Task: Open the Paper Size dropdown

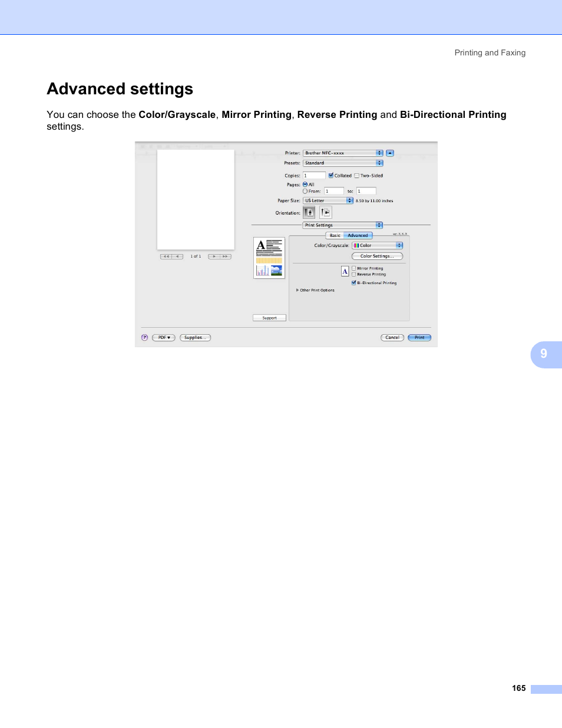Action: click(x=328, y=200)
